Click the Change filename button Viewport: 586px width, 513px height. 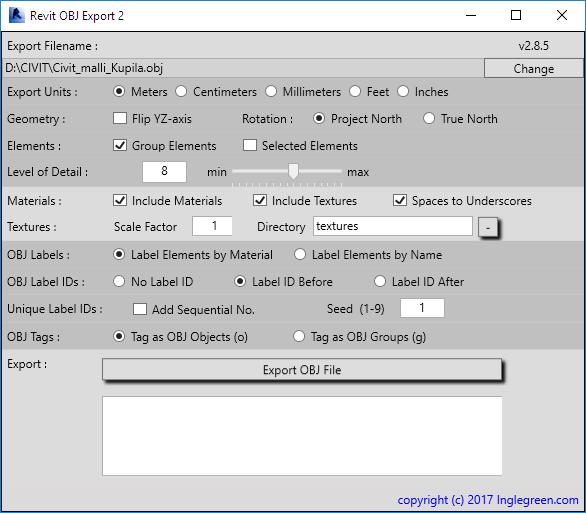point(534,68)
